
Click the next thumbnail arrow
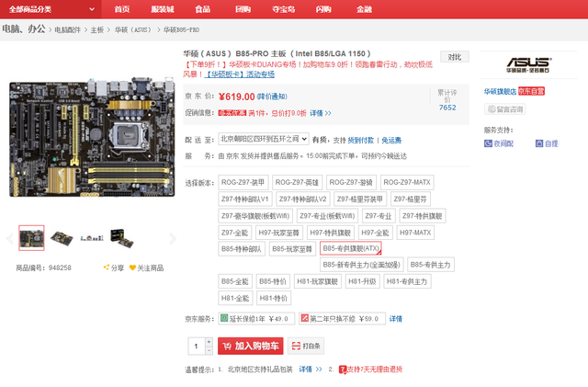(x=173, y=238)
